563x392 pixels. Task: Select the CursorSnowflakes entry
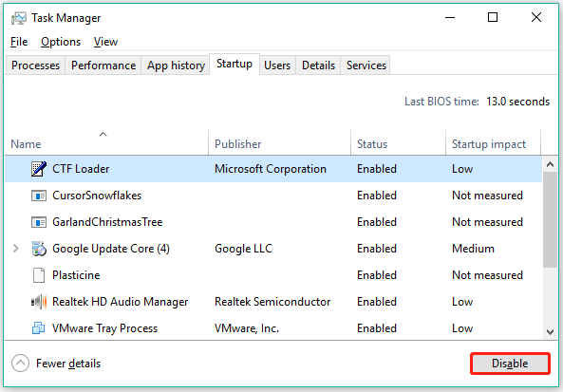pos(97,196)
